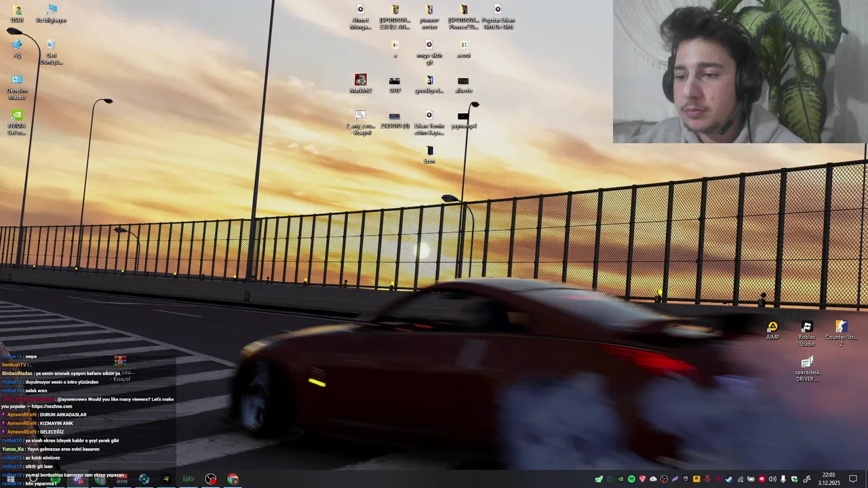Image resolution: width=868 pixels, height=488 pixels.
Task: Open Geri Dönüşüm recycle bin icon
Action: [x=52, y=52]
